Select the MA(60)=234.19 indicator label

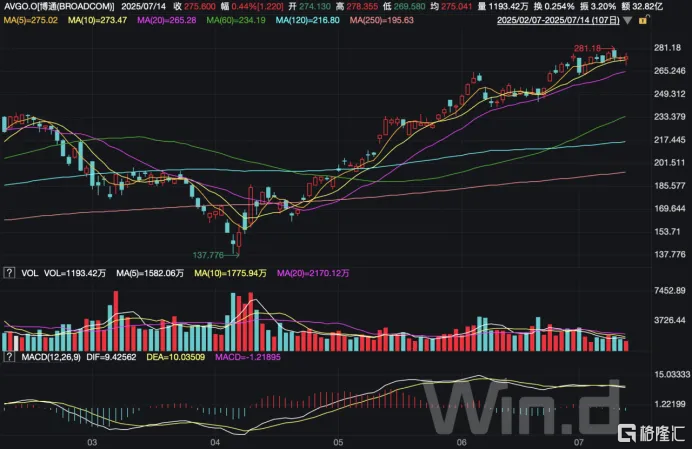[x=236, y=20]
